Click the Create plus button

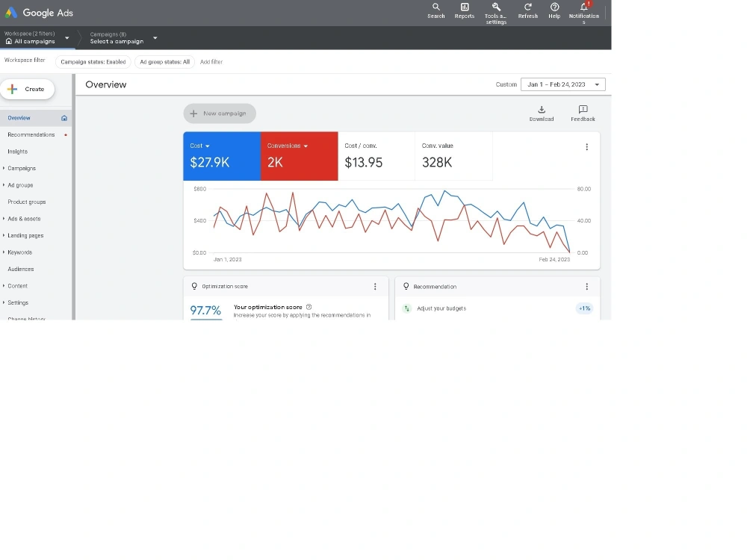click(x=27, y=89)
